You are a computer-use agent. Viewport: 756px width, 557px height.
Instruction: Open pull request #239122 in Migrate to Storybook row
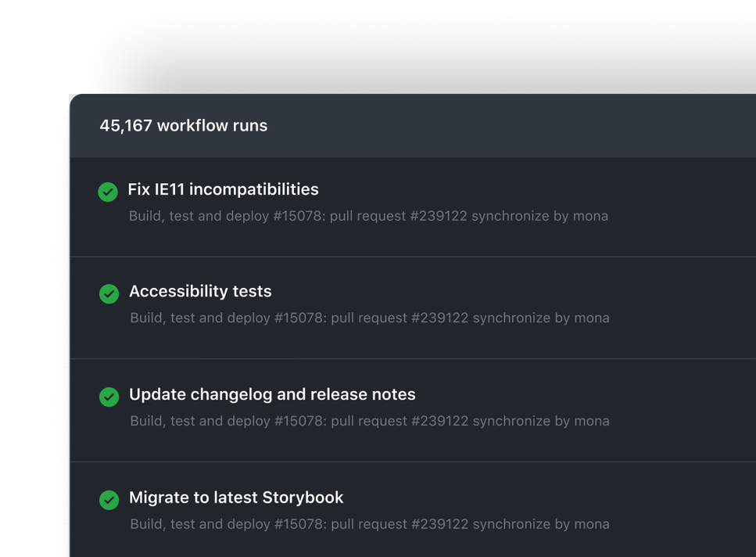399,524
